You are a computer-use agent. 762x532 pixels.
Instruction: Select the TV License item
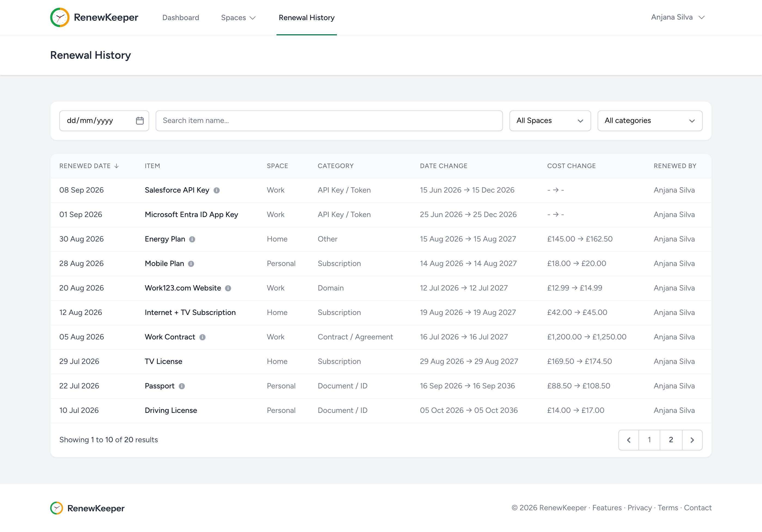point(163,362)
